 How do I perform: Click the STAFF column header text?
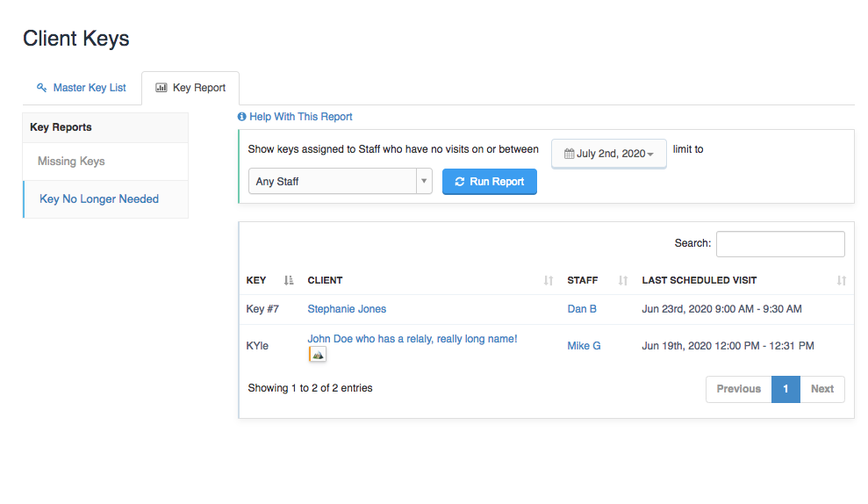click(x=583, y=280)
